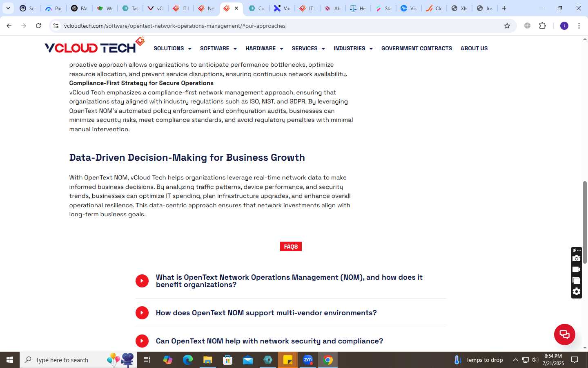Bookmark this page with the star icon

click(507, 26)
